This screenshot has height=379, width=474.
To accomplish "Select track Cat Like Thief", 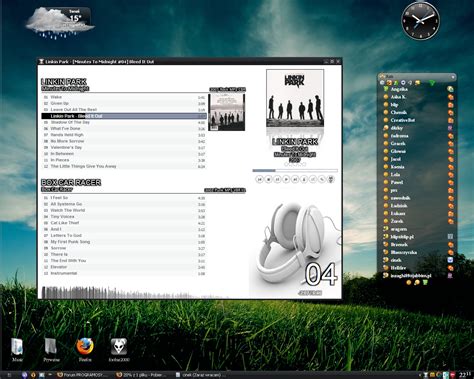I will 124,223.
